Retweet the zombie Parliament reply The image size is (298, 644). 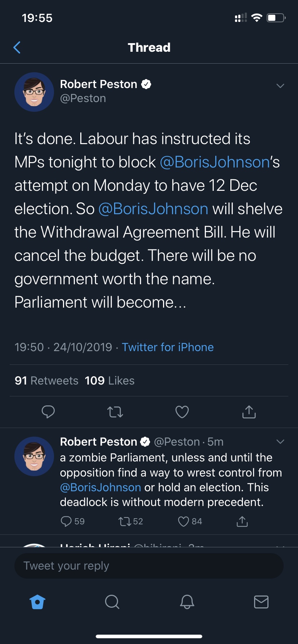point(125,521)
